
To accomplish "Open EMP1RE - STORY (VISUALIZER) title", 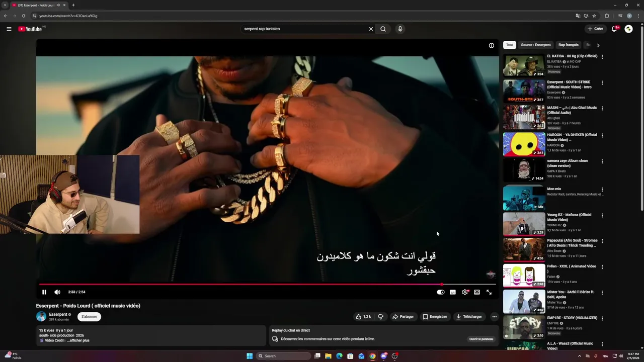I will tap(572, 318).
